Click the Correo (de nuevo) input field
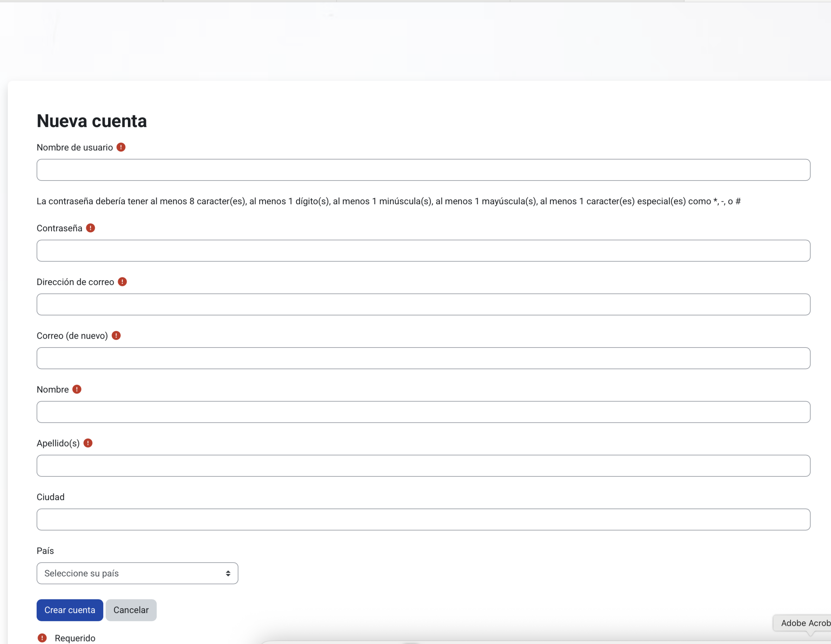This screenshot has height=644, width=831. (x=423, y=358)
